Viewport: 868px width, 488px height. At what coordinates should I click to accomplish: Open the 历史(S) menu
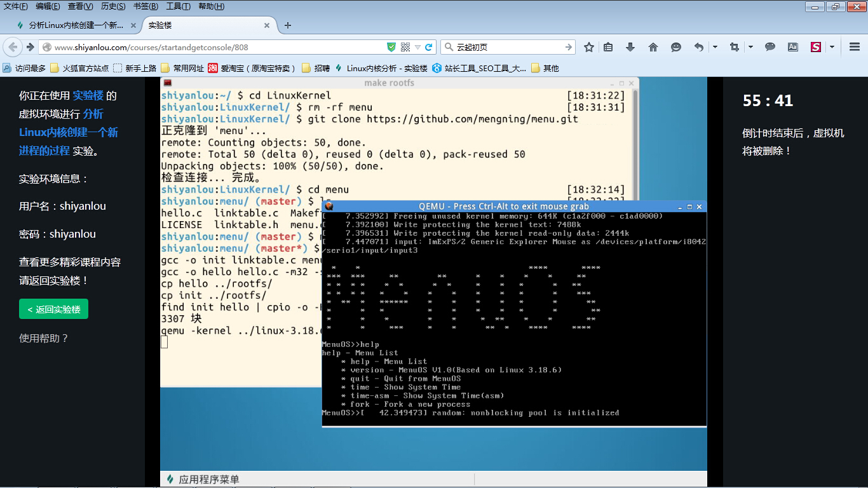pos(113,6)
